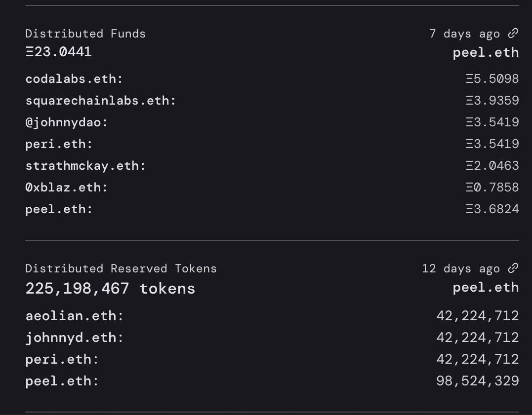Viewport: 532px width, 415px height.
Task: Select peri.eth in the Reserved Tokens list
Action: pos(60,359)
